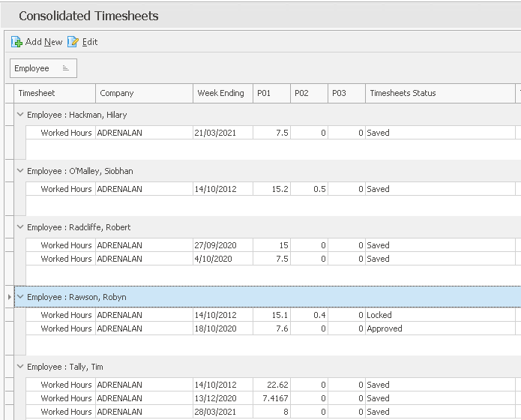Click the Employee group sort indicator icon
The height and width of the screenshot is (420, 521).
tap(66, 68)
